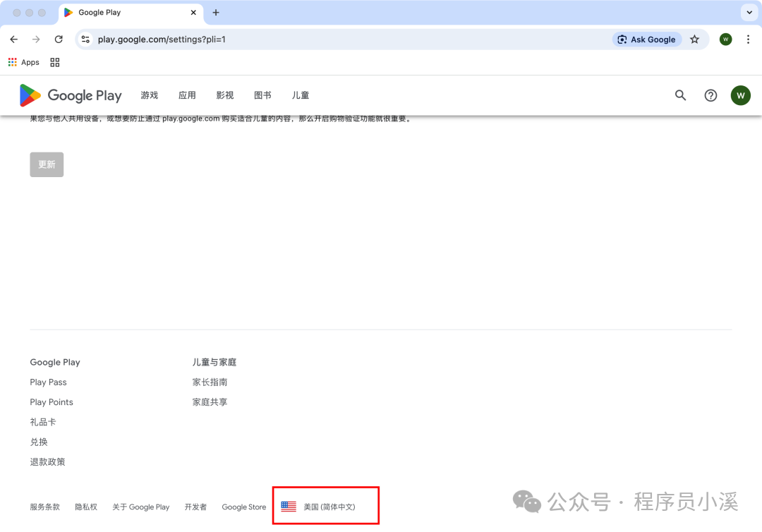Switch to the 影视 tab
Screen dimensions: 762x532
tap(225, 95)
